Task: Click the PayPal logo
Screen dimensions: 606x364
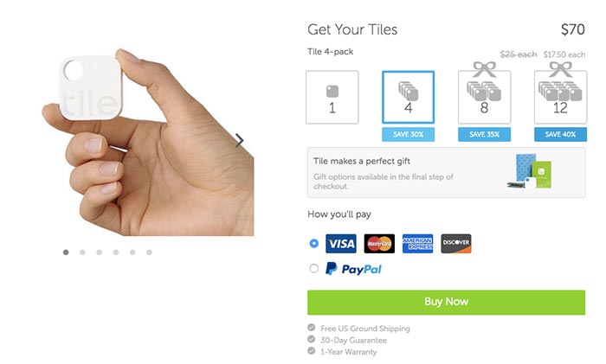Action: click(353, 269)
